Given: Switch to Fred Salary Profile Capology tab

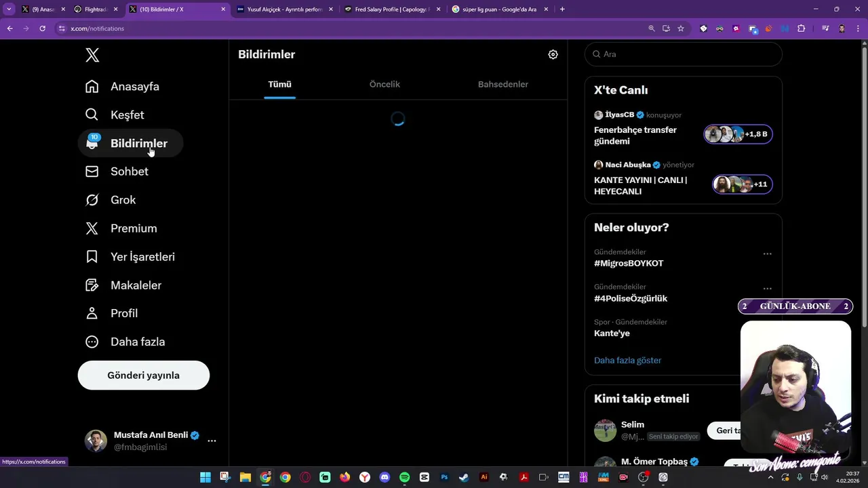Looking at the screenshot, I should click(392, 9).
